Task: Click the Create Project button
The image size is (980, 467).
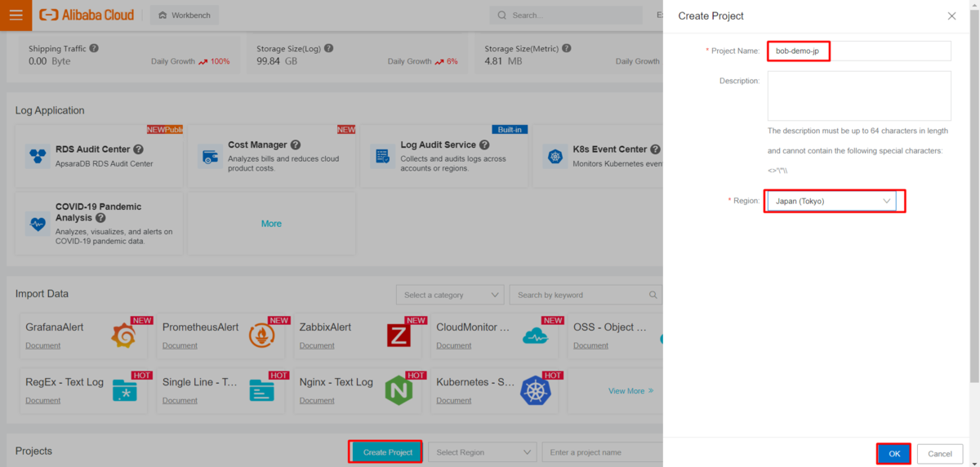Action: click(x=387, y=451)
